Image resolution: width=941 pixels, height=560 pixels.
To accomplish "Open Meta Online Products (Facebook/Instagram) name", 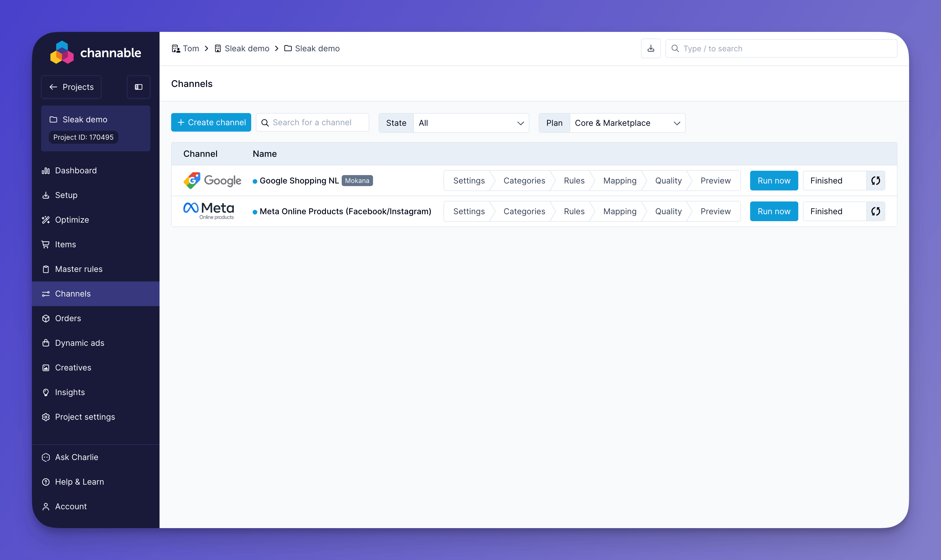I will [345, 211].
